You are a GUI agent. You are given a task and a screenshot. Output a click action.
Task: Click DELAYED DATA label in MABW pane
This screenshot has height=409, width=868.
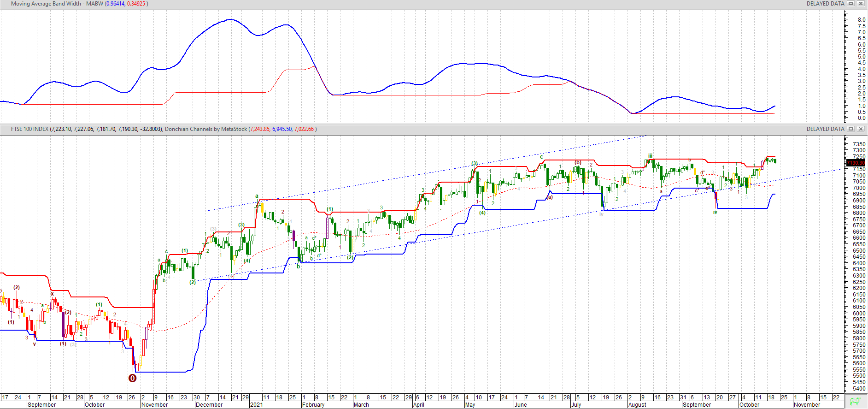click(826, 4)
